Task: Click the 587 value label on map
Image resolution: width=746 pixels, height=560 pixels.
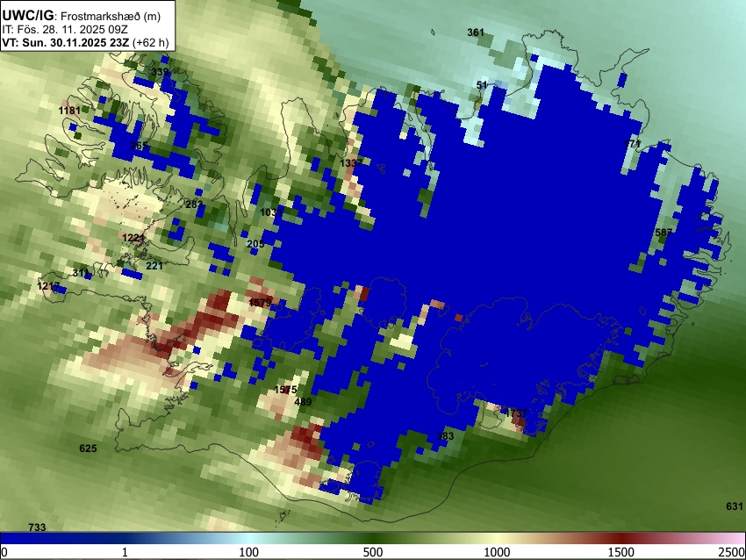Action: [x=664, y=233]
